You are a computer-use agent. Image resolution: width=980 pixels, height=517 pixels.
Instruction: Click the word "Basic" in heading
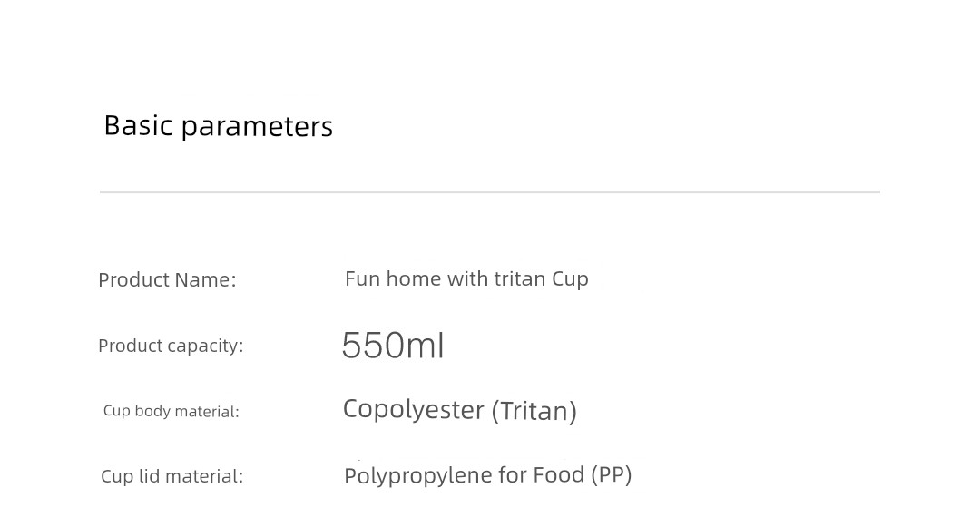138,125
